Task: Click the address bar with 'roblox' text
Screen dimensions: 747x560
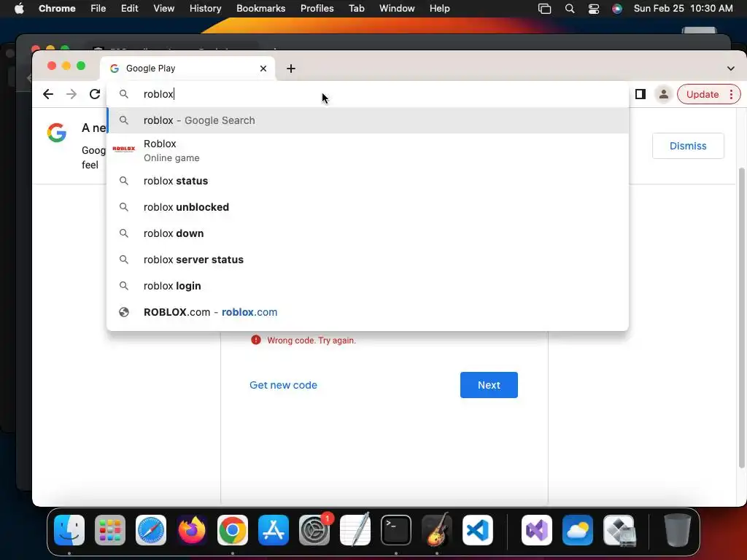Action: tap(367, 94)
